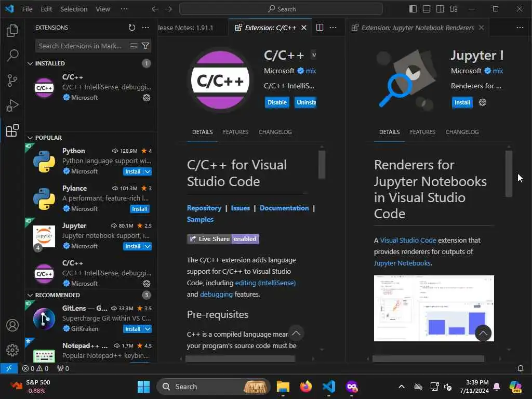
Task: Open the Accounts menu icon
Action: coord(12,325)
